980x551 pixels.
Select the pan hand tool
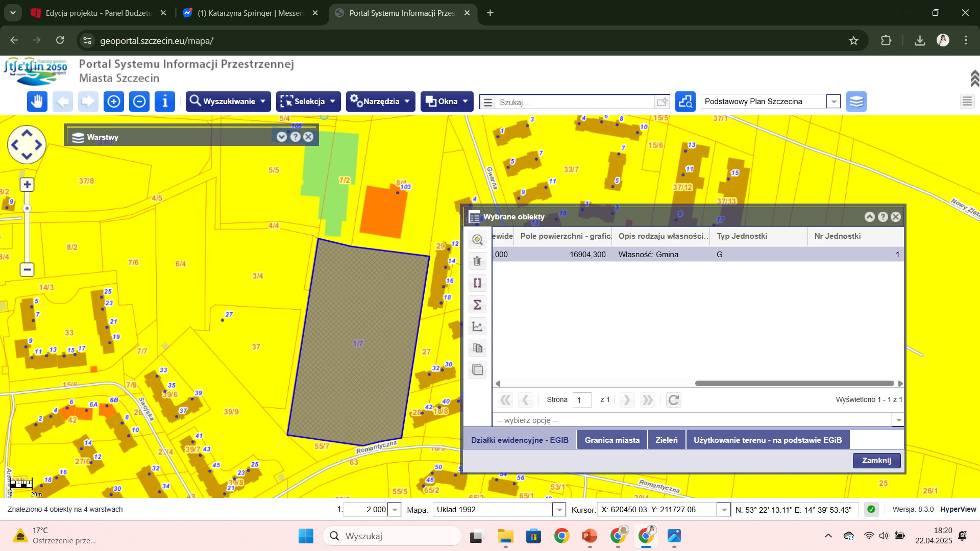click(37, 102)
